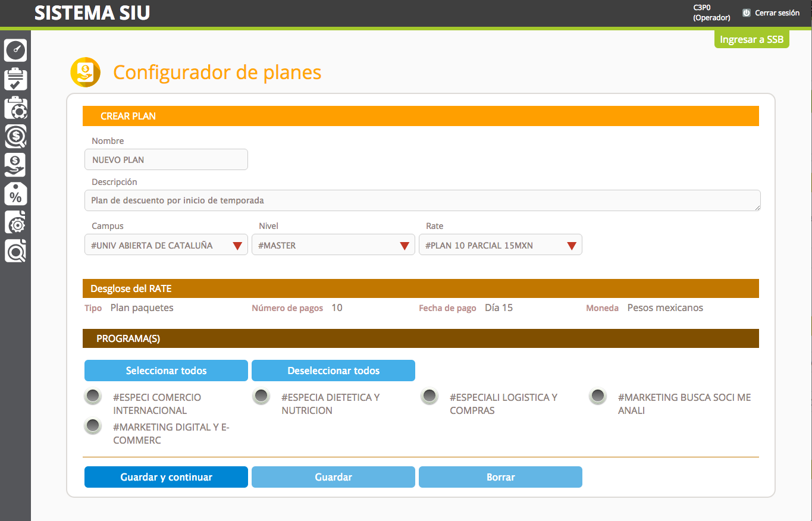Image resolution: width=812 pixels, height=521 pixels.
Task: Click the Deseleccionar todos button
Action: pos(333,371)
